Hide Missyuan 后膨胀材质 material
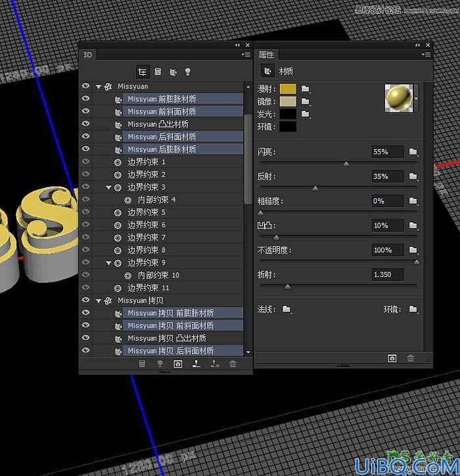Image resolution: width=460 pixels, height=476 pixels. [85, 149]
